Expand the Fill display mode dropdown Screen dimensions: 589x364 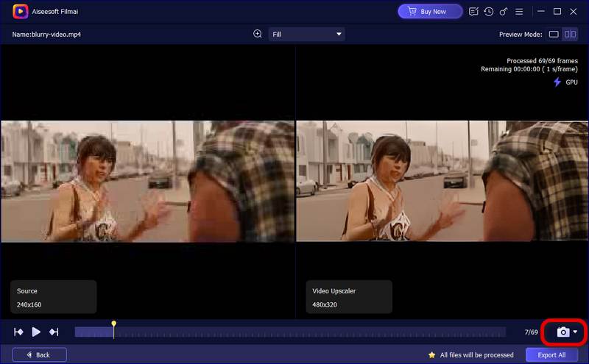tap(306, 34)
